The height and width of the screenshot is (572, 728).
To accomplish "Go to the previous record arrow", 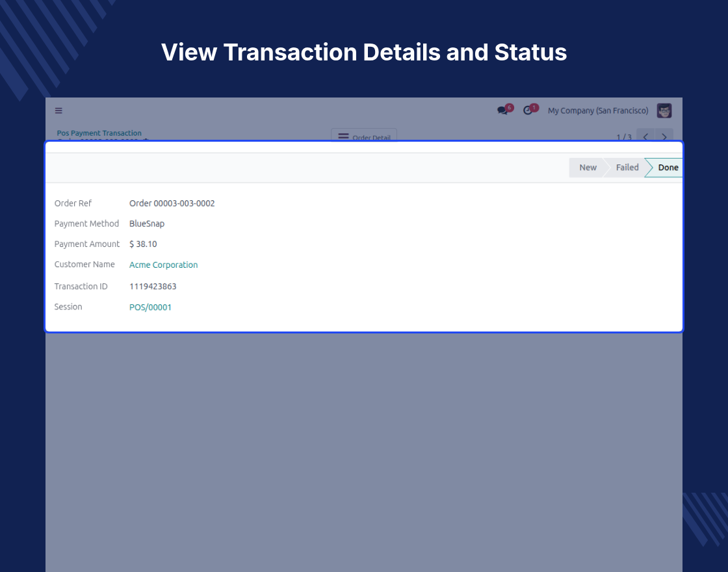I will pos(645,135).
